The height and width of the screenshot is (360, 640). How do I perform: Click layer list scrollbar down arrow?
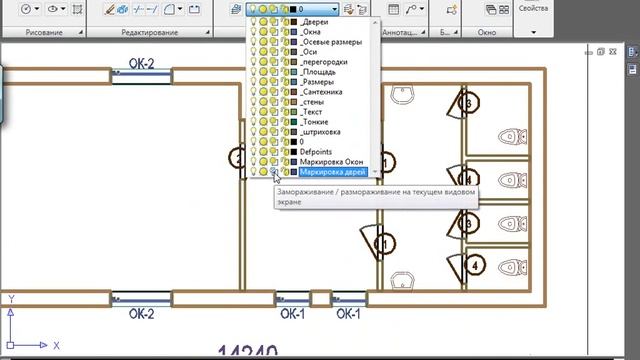coord(375,172)
